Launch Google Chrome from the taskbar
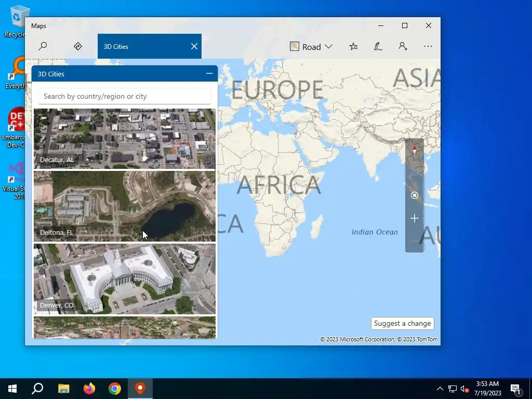 [x=115, y=389]
